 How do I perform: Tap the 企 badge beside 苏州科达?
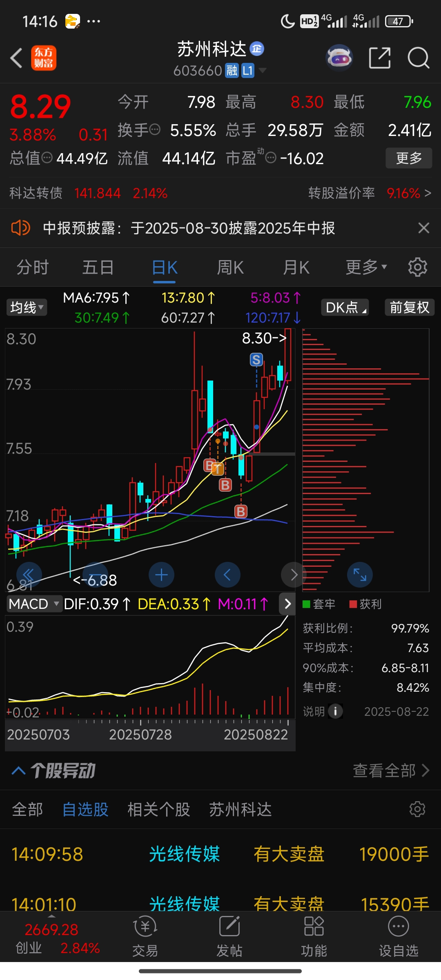tap(257, 49)
